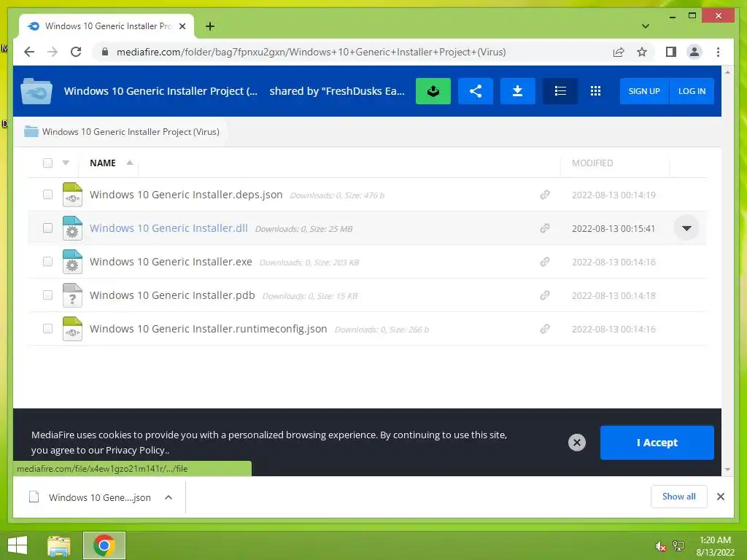Click the page scrollbar down arrow

coord(727,469)
